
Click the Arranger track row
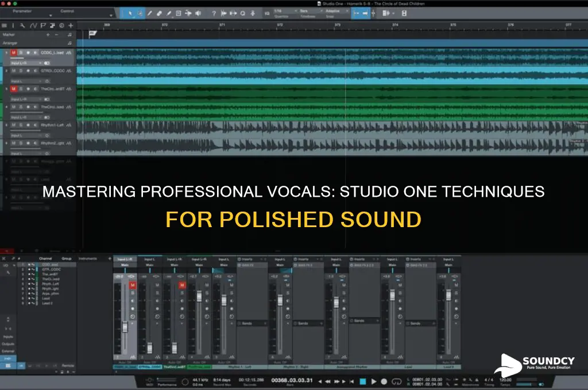(37, 43)
